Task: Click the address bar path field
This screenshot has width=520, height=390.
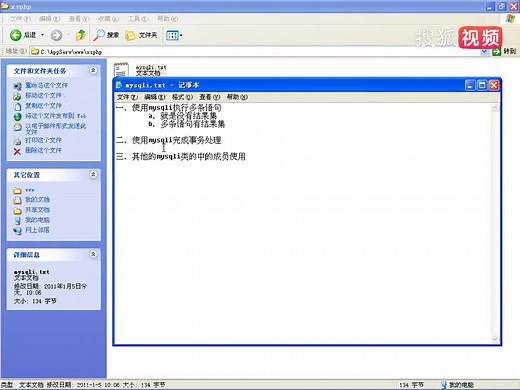Action: tap(255, 52)
